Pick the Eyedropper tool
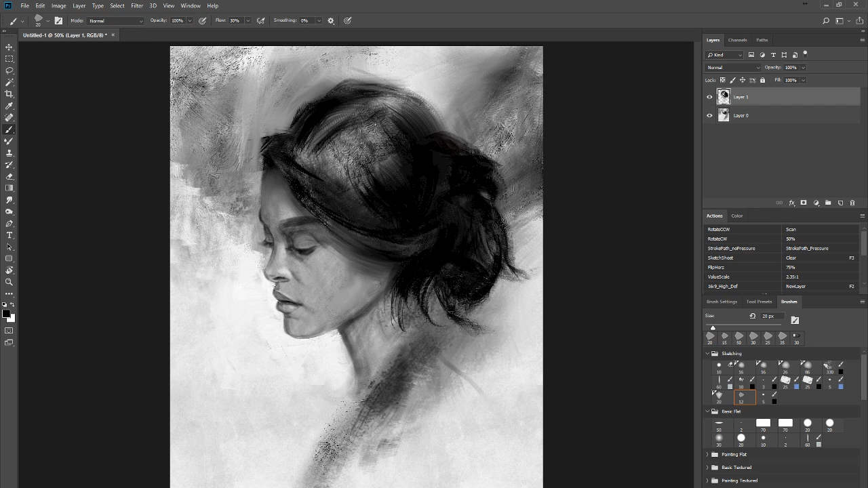The image size is (868, 488). click(9, 106)
